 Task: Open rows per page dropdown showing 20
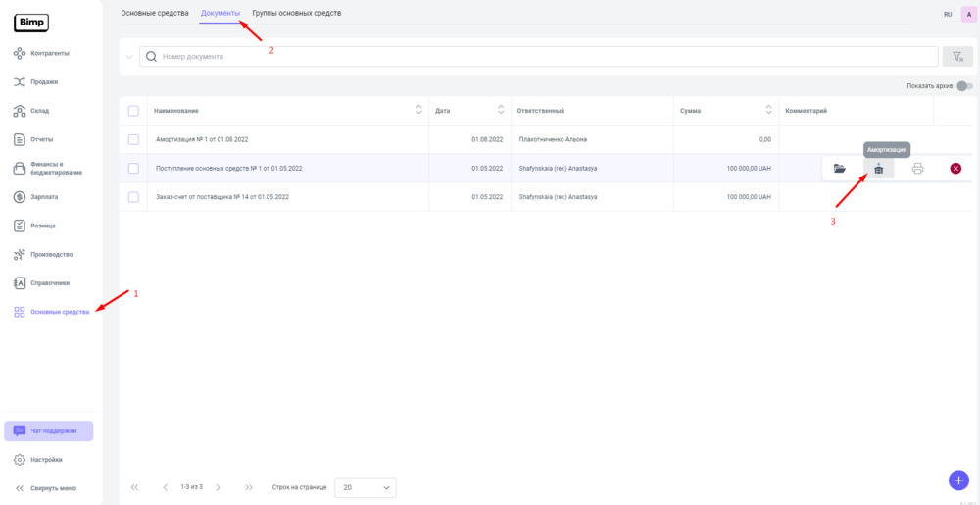click(365, 487)
